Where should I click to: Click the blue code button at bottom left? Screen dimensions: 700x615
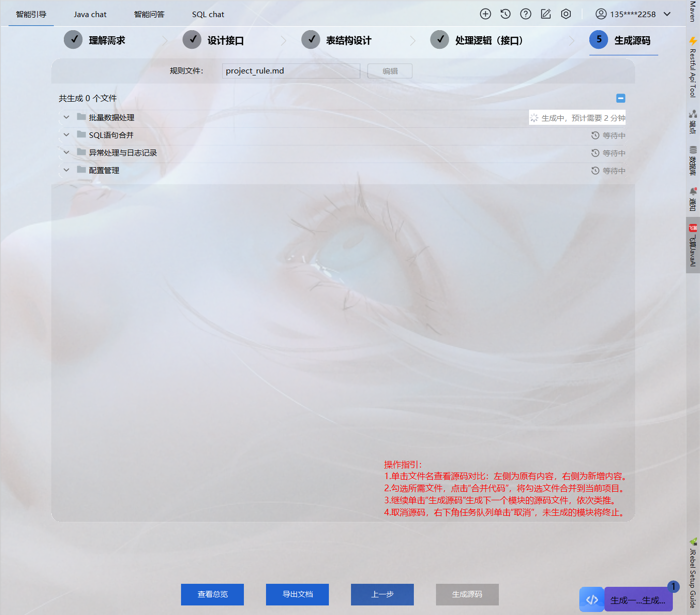(x=591, y=599)
